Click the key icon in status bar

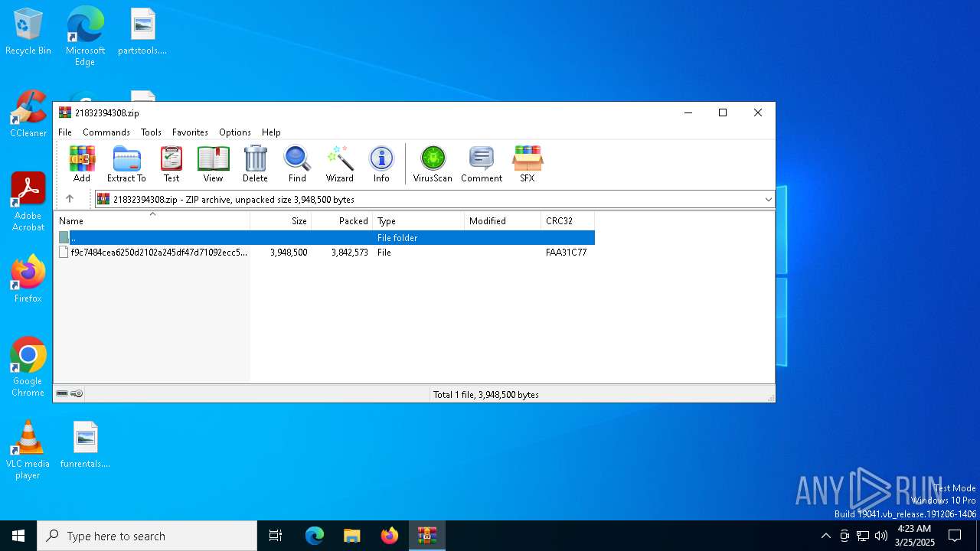(x=77, y=394)
